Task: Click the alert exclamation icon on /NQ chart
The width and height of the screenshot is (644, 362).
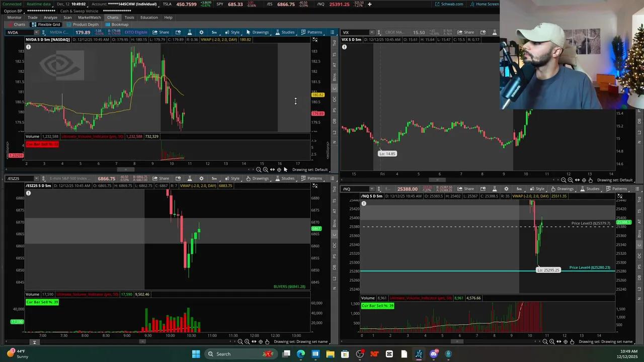Action: pos(364,204)
